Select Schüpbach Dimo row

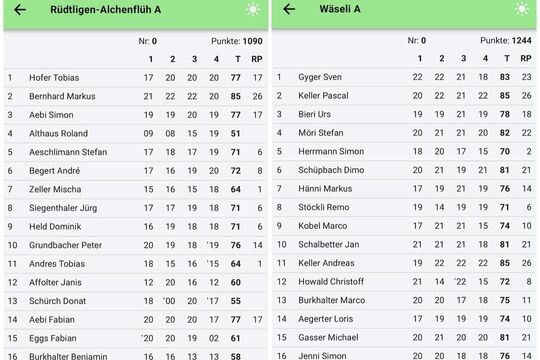[x=404, y=170]
